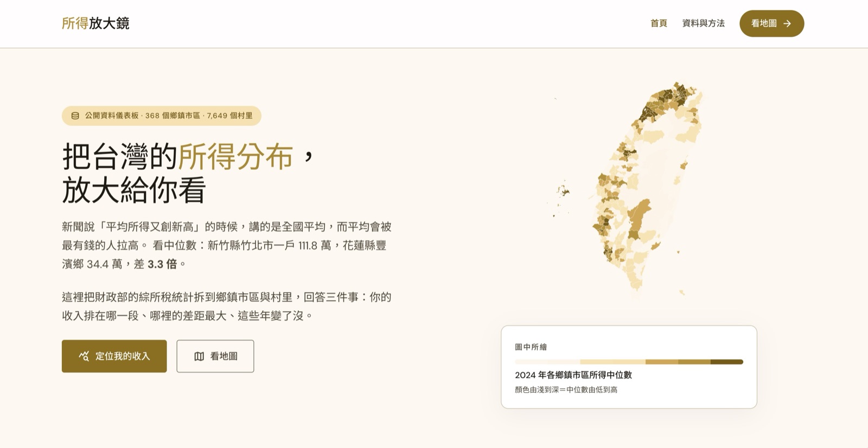Screen dimensions: 868x448
Task: Go to the 首頁 nav link
Action: point(659,23)
